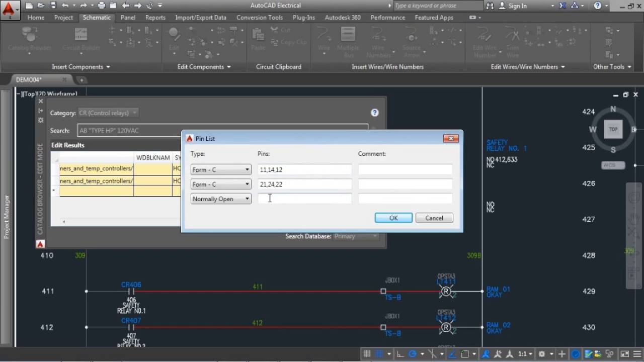Screen dimensions: 644x362
Task: Expand the Edit Components panel
Action: point(204,66)
